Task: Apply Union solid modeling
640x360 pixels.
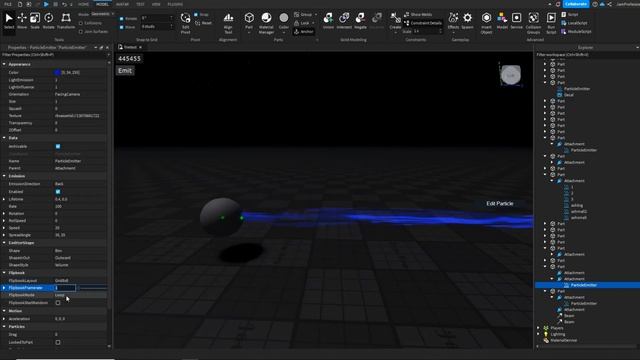Action: pos(328,21)
